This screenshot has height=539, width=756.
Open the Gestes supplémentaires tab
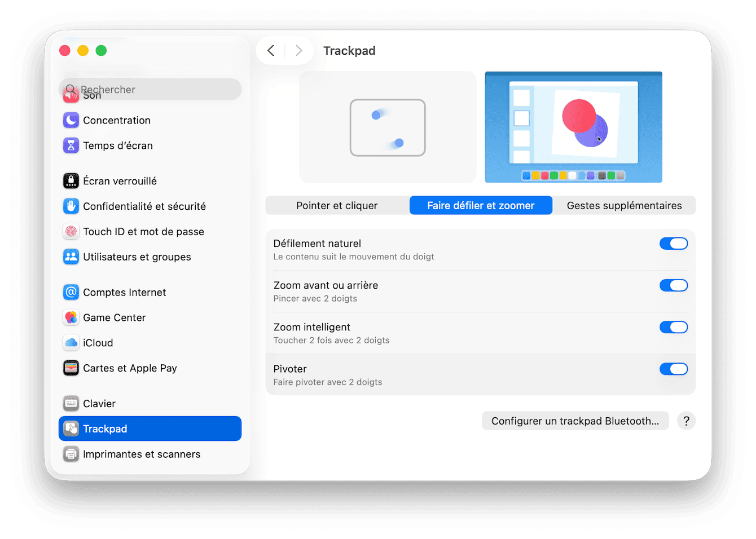[624, 205]
